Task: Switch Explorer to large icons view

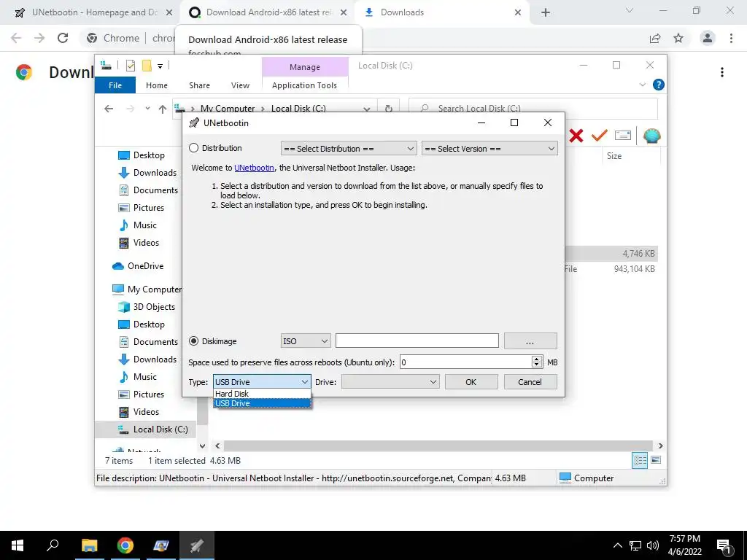Action: click(656, 460)
